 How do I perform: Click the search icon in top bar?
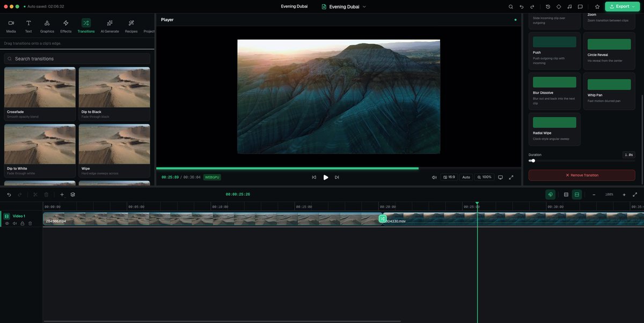point(511,6)
